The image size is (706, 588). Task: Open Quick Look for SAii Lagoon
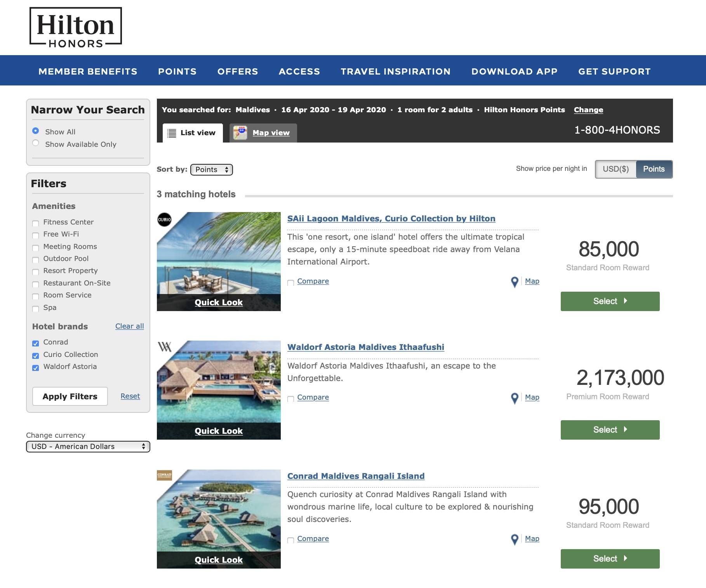tap(219, 303)
